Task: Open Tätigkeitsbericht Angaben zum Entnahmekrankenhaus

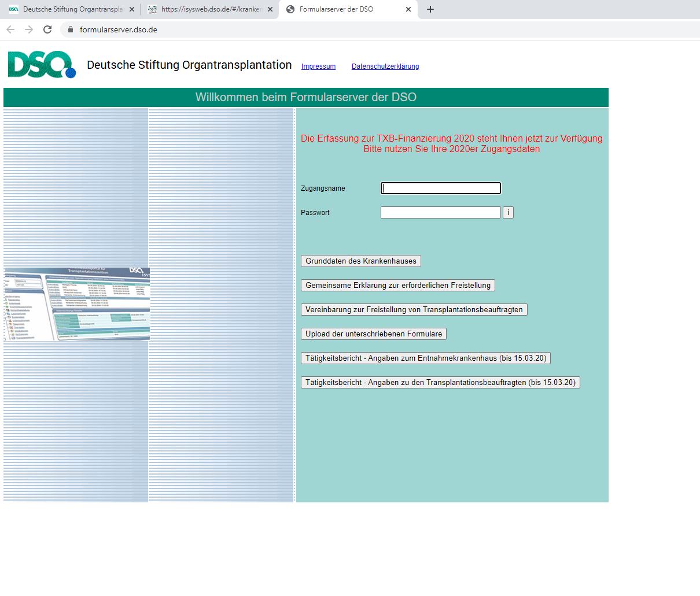Action: 426,358
